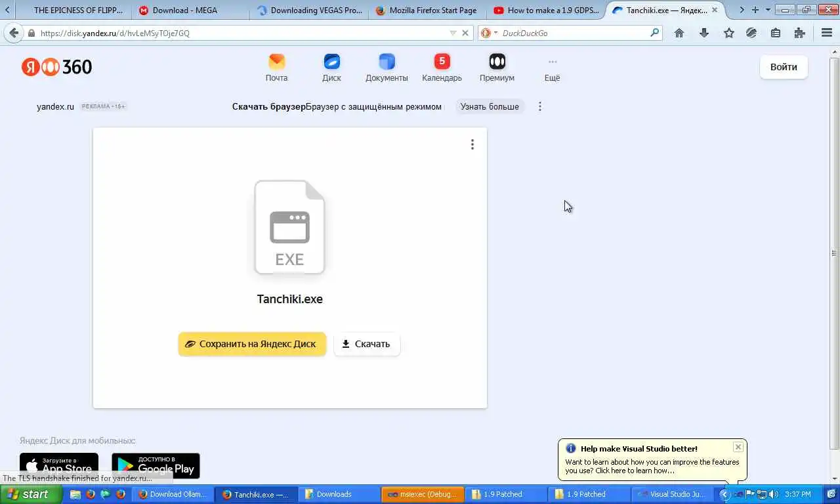The image size is (840, 504).
Task: Open the Google Play badge
Action: click(156, 466)
